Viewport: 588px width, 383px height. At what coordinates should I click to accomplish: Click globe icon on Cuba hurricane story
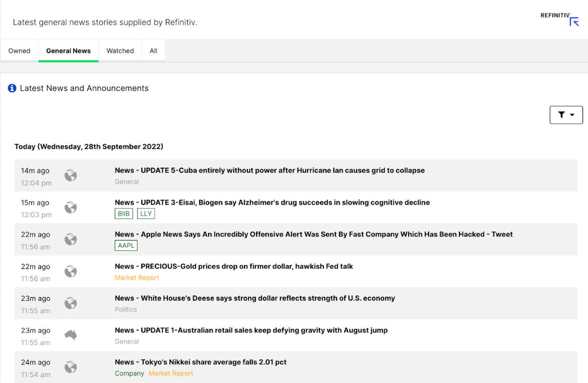tap(71, 176)
